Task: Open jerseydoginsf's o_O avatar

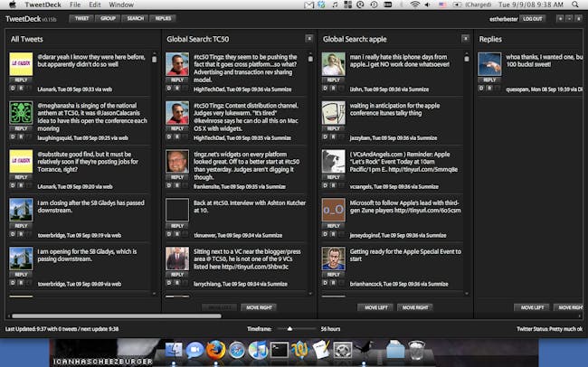Action: (334, 210)
